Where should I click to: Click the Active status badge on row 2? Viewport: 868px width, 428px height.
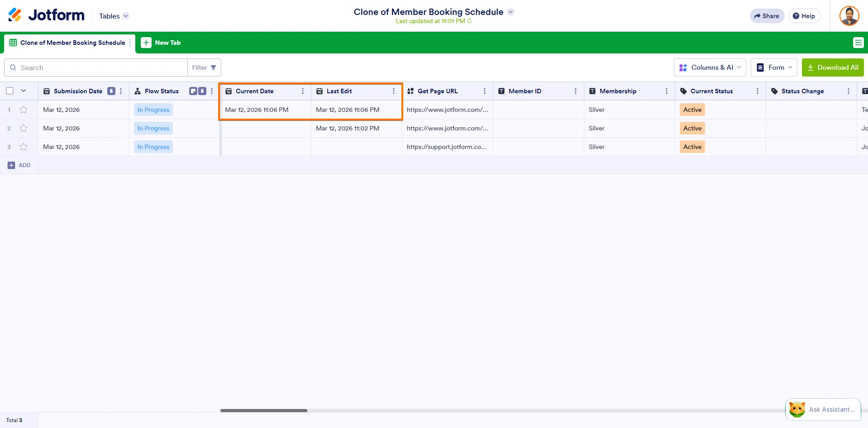[x=692, y=128]
